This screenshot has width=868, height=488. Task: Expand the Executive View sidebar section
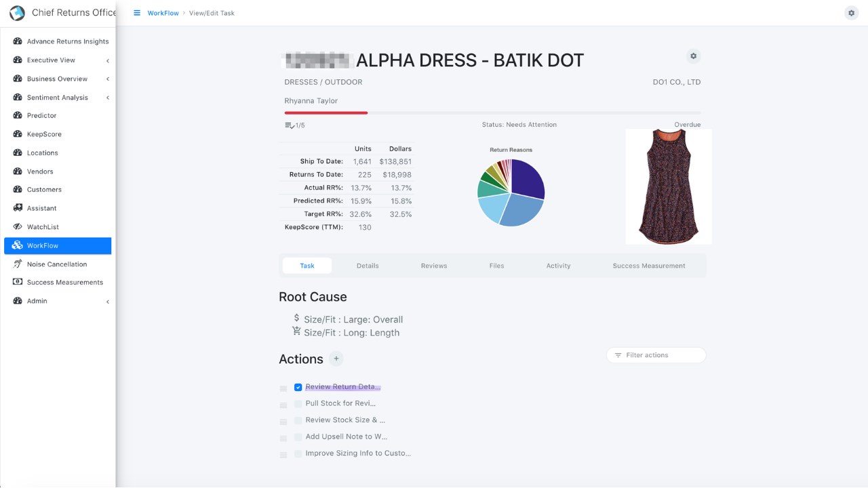click(x=107, y=60)
